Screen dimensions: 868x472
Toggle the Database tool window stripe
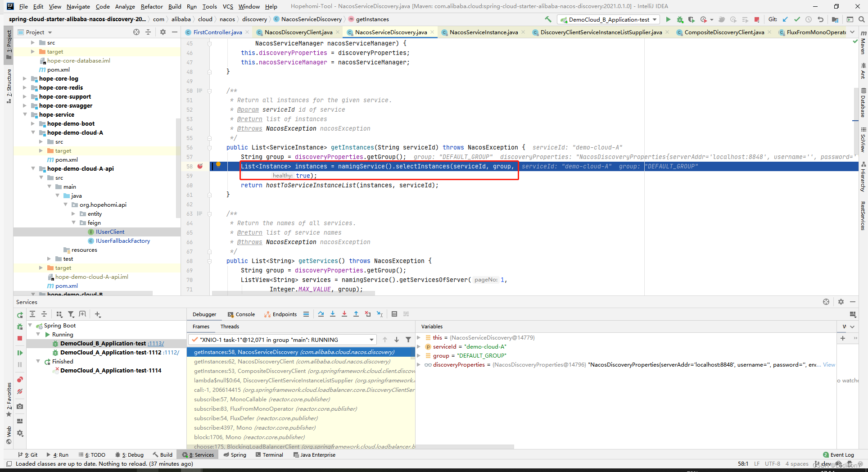pos(863,103)
